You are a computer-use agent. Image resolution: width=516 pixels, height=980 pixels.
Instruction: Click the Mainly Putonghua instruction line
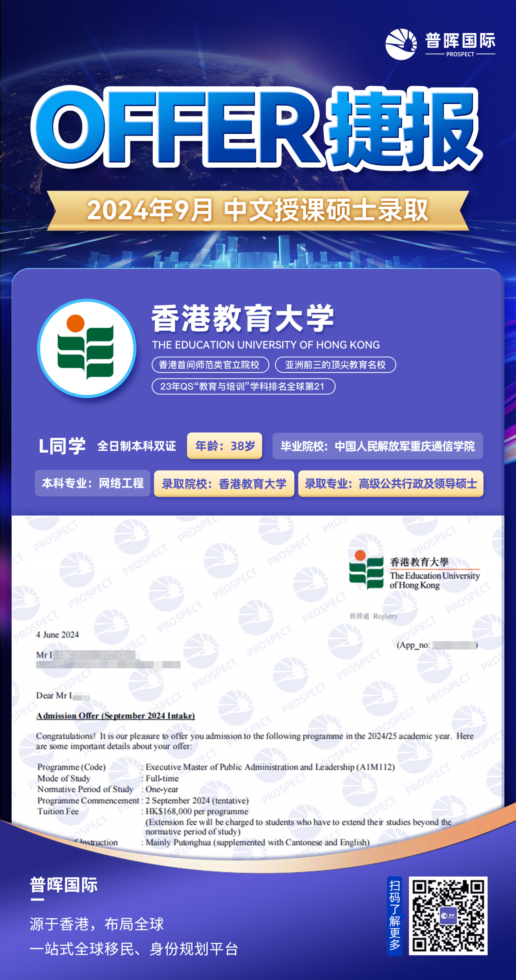pyautogui.click(x=258, y=842)
